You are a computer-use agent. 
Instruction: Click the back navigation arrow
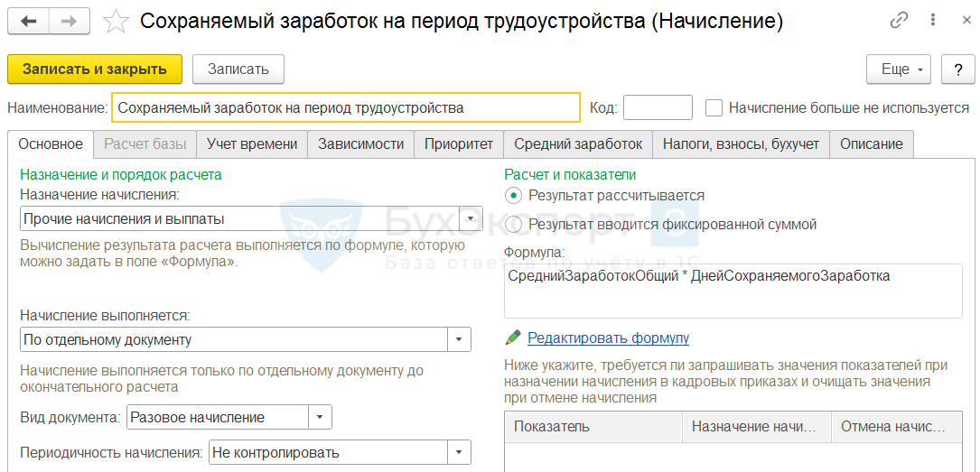tap(29, 21)
